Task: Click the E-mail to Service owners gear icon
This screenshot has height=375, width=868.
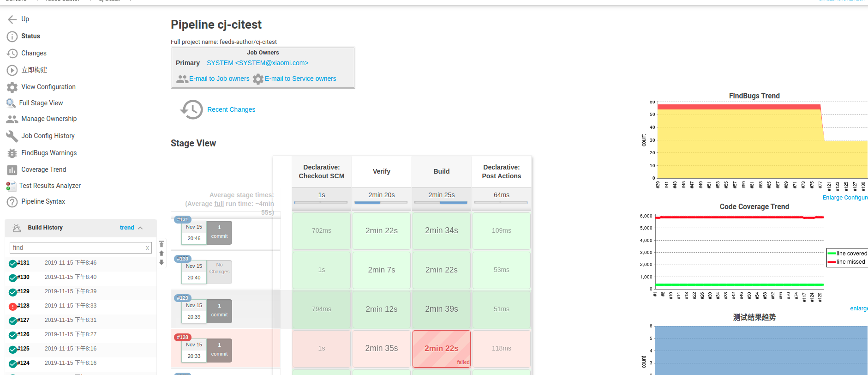Action: [x=258, y=79]
